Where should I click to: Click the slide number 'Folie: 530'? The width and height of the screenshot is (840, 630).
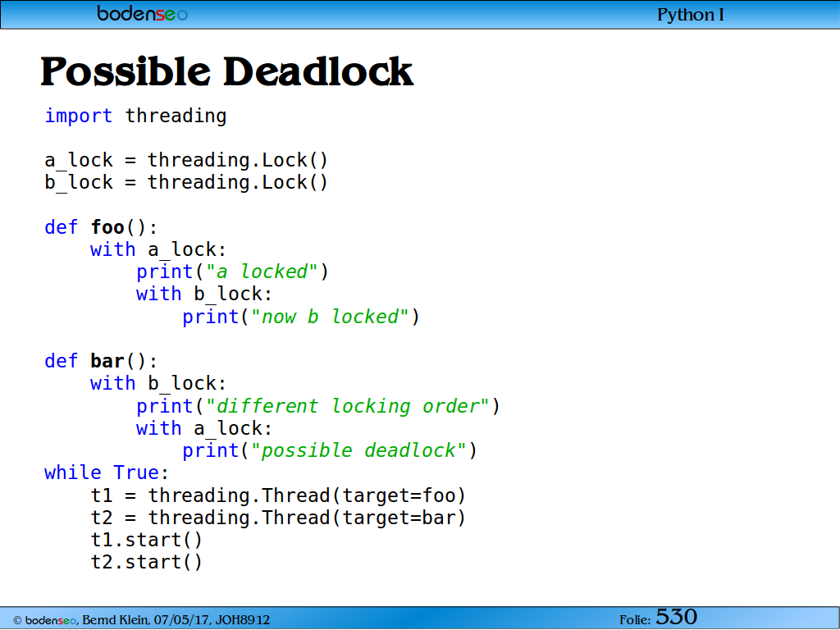click(x=659, y=617)
